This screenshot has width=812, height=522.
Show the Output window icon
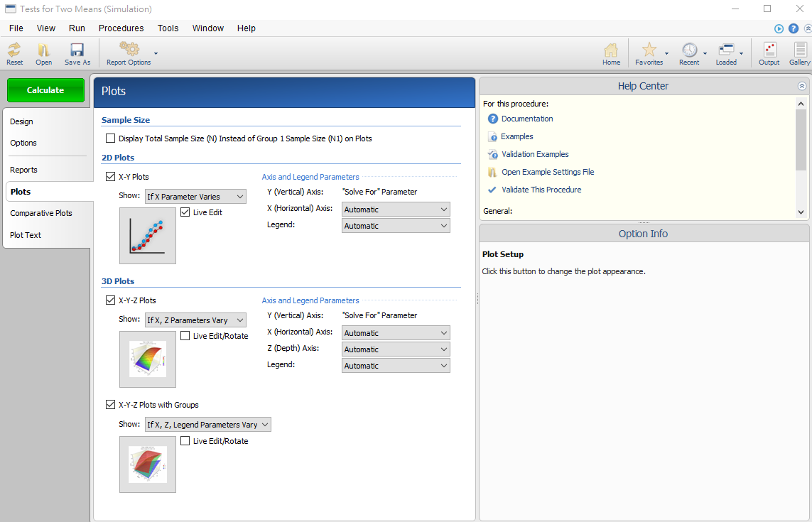coord(769,50)
